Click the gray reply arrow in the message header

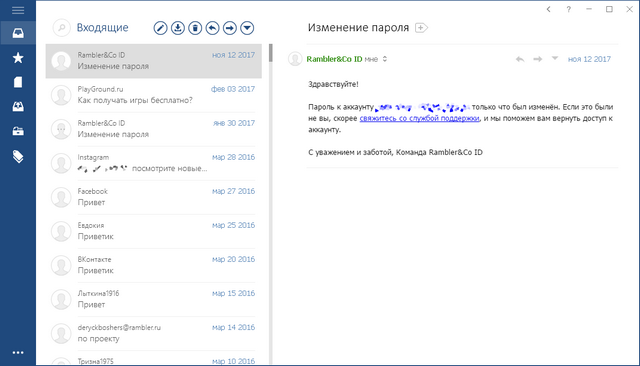click(520, 59)
